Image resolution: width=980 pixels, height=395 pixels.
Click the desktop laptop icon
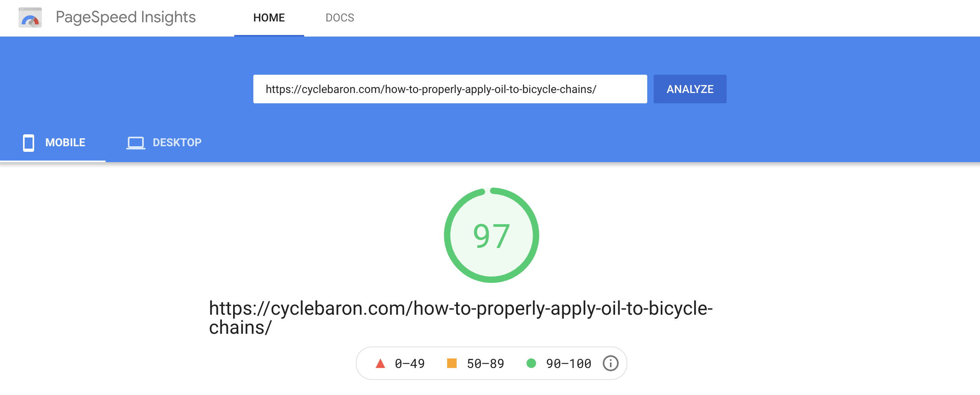pos(135,143)
